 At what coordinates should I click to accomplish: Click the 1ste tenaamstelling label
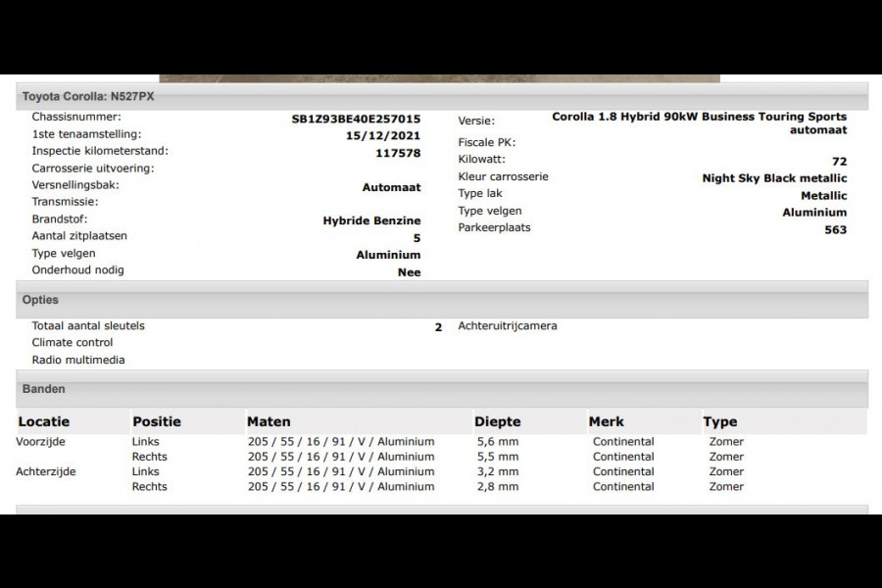tap(86, 134)
